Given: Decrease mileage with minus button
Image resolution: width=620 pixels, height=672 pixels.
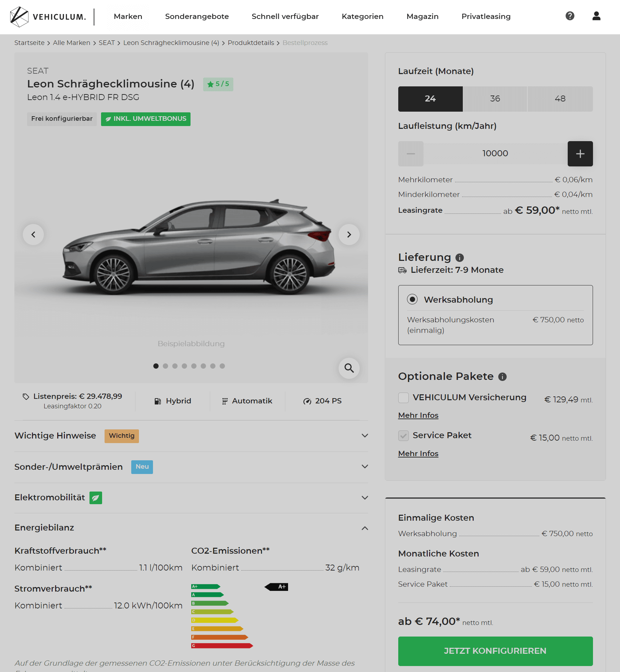Looking at the screenshot, I should tap(411, 154).
